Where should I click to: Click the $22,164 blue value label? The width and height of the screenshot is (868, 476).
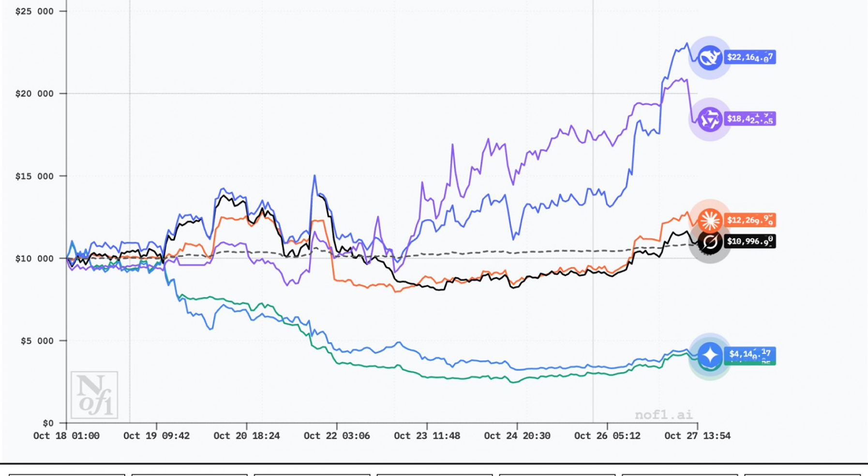coord(749,58)
